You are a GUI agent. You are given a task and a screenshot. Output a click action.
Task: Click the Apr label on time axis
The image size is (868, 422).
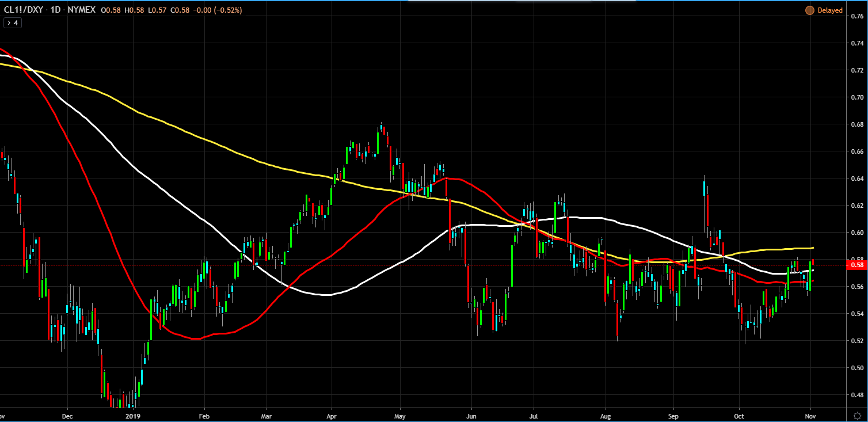pos(332,415)
